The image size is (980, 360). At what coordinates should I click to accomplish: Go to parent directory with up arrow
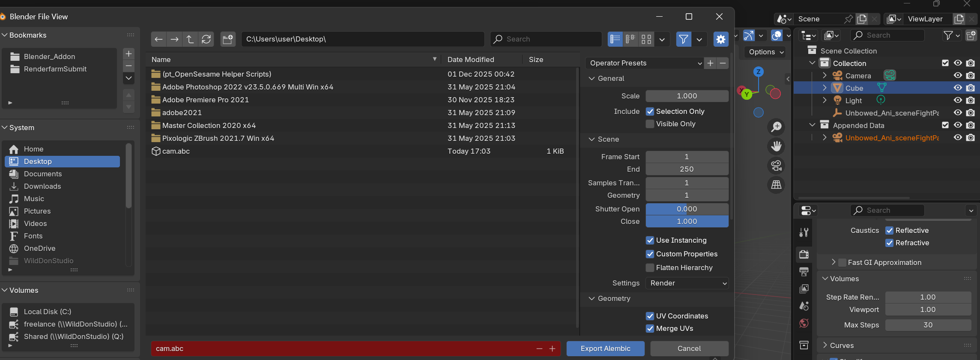pyautogui.click(x=190, y=39)
